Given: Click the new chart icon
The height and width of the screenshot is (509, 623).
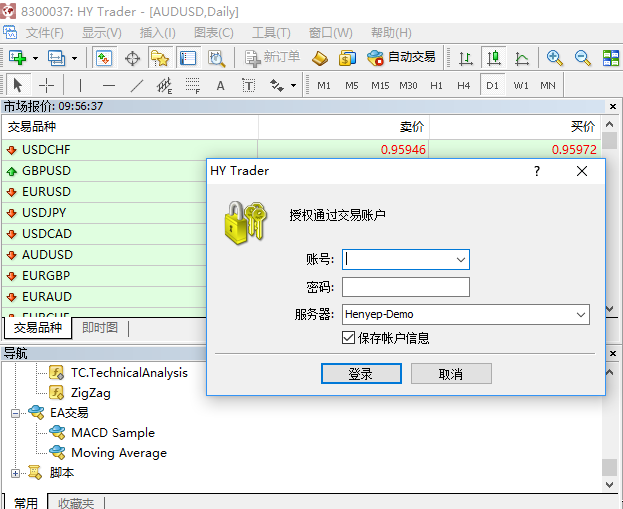Looking at the screenshot, I should 17,58.
